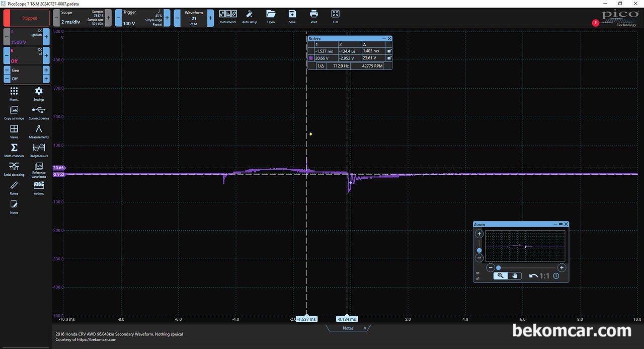Open Settings gear
The width and height of the screenshot is (644, 349).
point(39,94)
